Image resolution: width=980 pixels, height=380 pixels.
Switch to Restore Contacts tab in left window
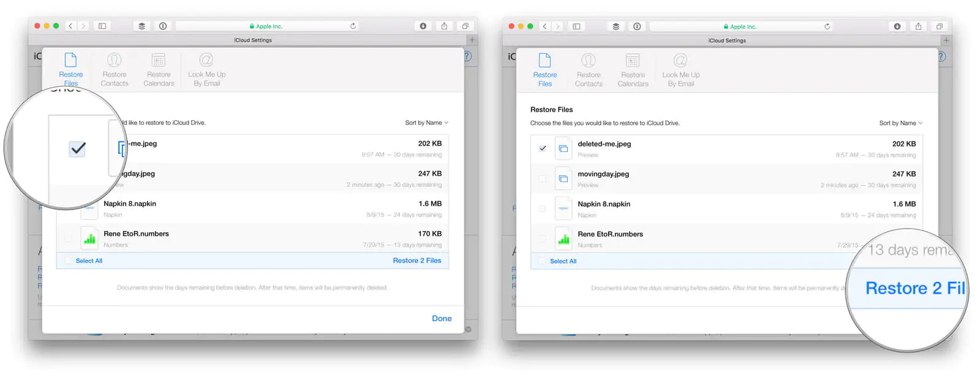tap(115, 70)
